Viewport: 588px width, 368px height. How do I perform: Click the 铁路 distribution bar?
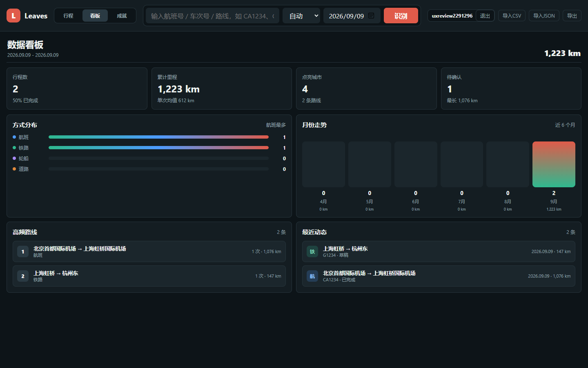pyautogui.click(x=158, y=148)
